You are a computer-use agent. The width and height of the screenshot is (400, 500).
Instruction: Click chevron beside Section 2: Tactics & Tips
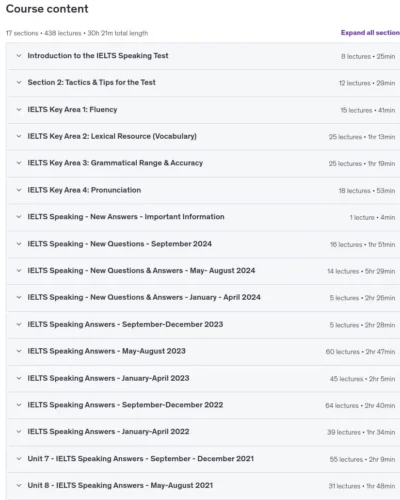point(19,82)
